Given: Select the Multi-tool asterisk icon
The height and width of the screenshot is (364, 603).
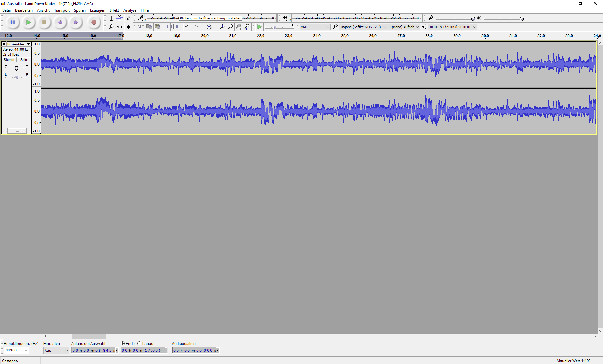Looking at the screenshot, I should click(x=128, y=27).
